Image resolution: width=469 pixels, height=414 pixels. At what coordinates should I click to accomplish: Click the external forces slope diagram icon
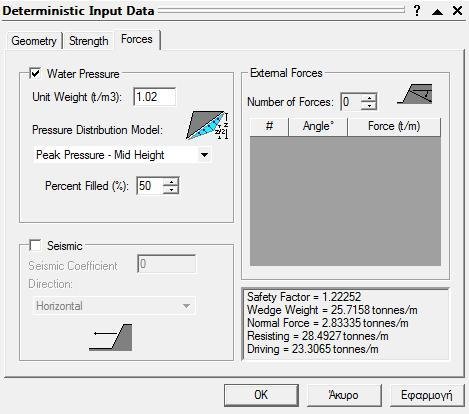click(415, 94)
